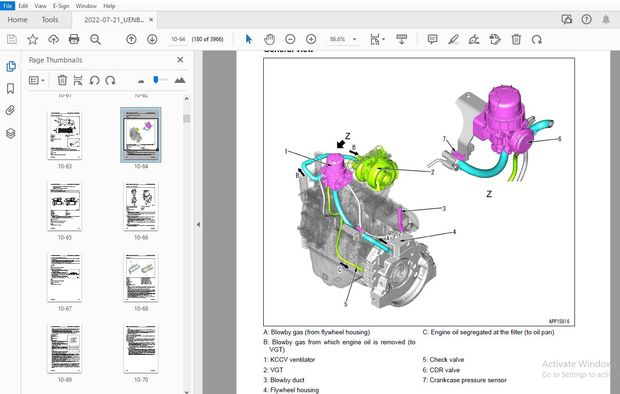The image size is (620, 394).
Task: Zoom out with minus circle icon
Action: coord(290,39)
